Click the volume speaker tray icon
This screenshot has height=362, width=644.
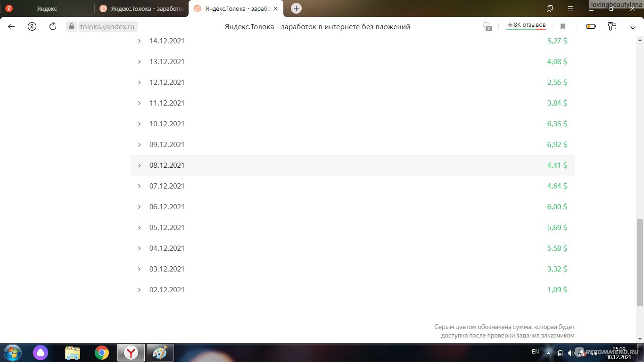[x=570, y=353]
